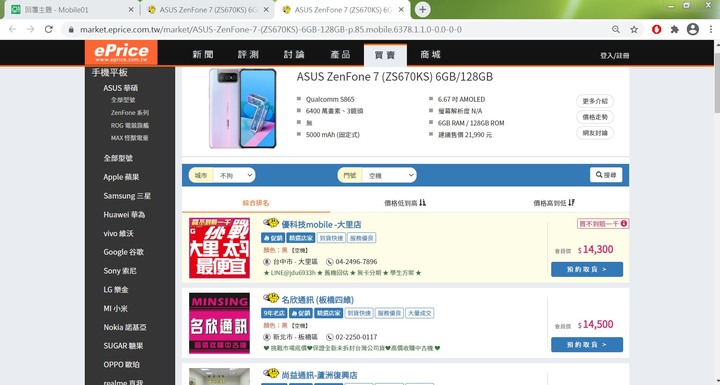This screenshot has height=385, width=720.
Task: Select Samsung 三星 in the sidebar
Action: (x=127, y=196)
